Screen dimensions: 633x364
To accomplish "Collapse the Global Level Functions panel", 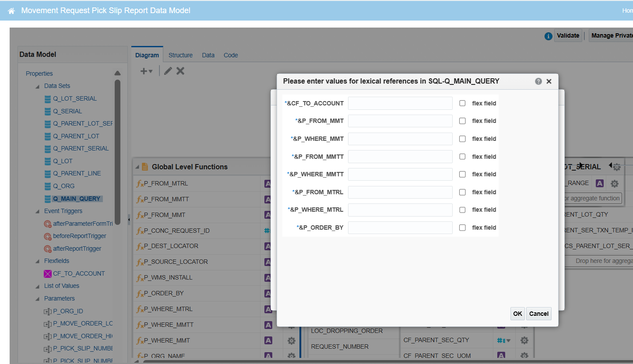I will pos(137,167).
